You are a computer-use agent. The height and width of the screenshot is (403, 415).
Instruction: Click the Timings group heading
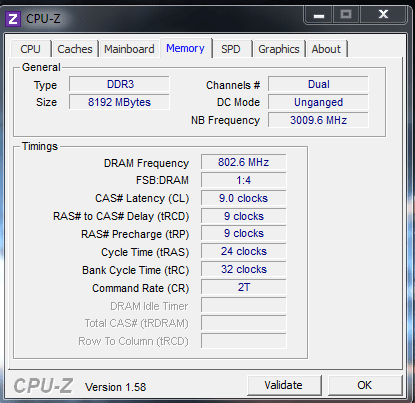(40, 146)
